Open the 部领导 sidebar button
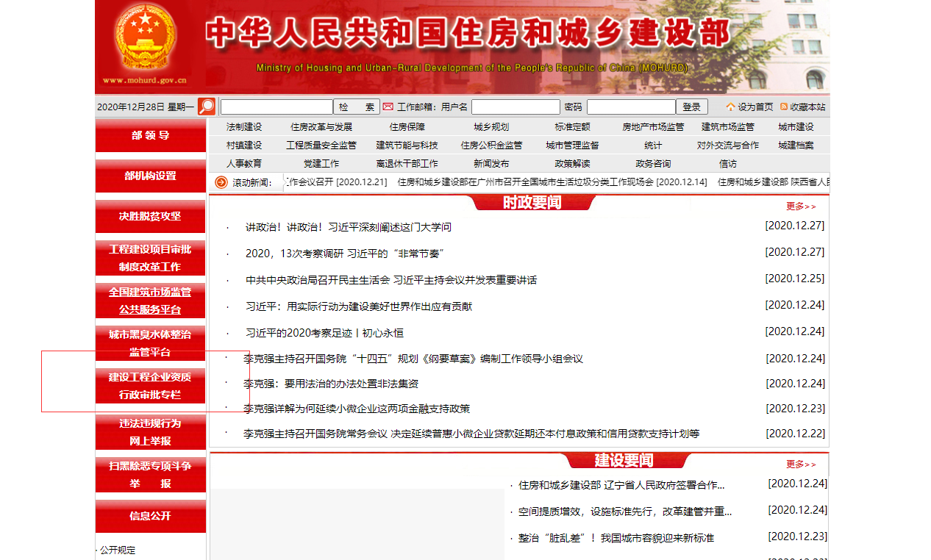Image resolution: width=931 pixels, height=560 pixels. coord(151,135)
